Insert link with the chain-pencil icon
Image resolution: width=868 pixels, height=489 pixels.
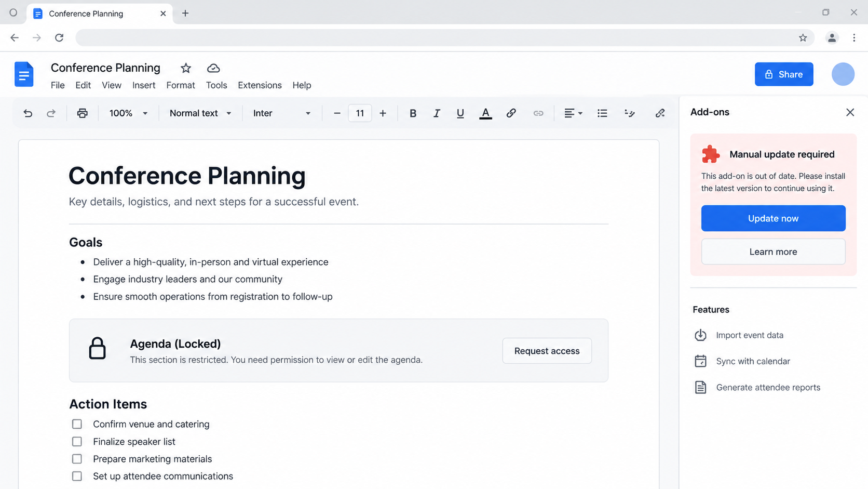511,113
